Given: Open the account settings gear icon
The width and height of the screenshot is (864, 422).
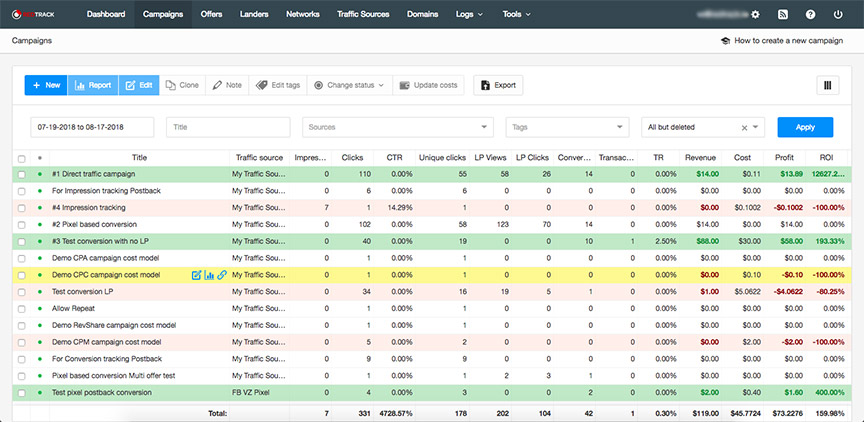Looking at the screenshot, I should 755,15.
